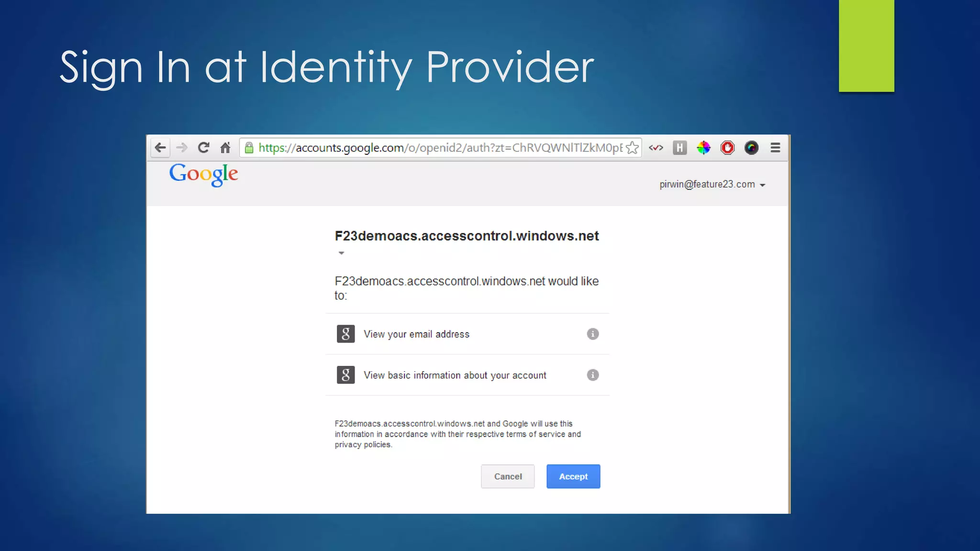The image size is (980, 551).
Task: Click the accounts.google.com address bar
Action: [440, 148]
